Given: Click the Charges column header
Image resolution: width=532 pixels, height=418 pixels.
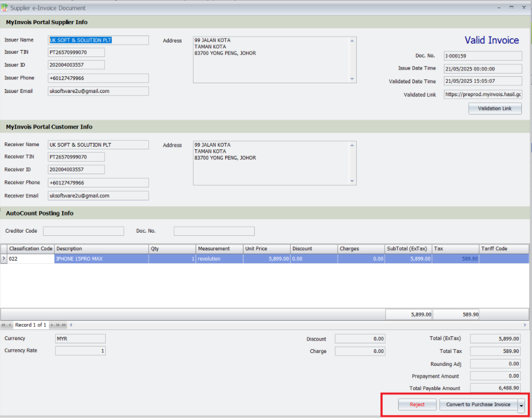Looking at the screenshot, I should pos(361,249).
